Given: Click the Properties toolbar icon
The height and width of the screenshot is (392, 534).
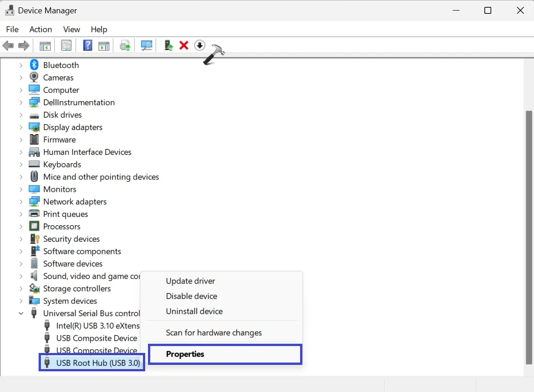Looking at the screenshot, I should 66,45.
